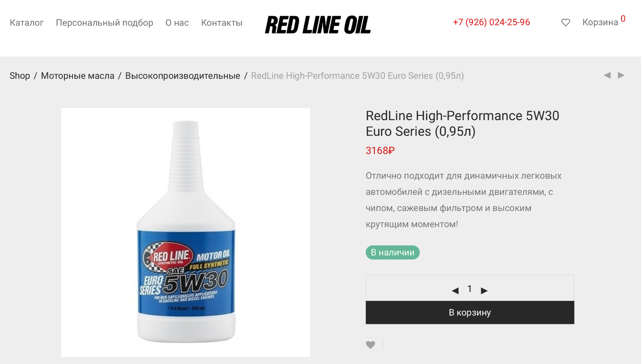Decrease quantity with left arrow
641x364 pixels.
point(455,291)
